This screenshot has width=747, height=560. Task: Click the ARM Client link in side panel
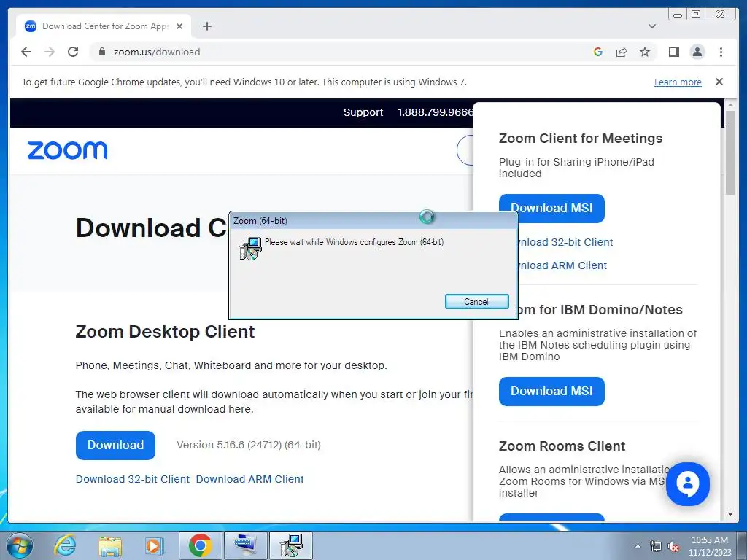pos(562,265)
